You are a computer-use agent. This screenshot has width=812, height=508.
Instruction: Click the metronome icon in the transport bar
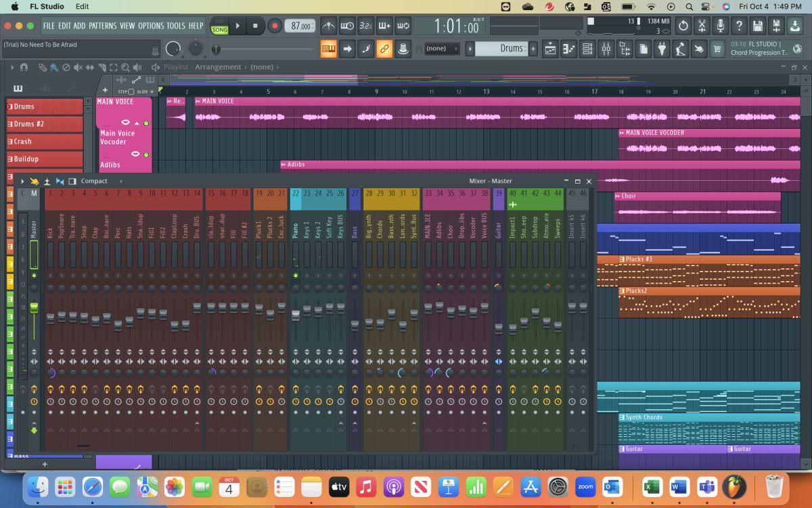coord(328,26)
